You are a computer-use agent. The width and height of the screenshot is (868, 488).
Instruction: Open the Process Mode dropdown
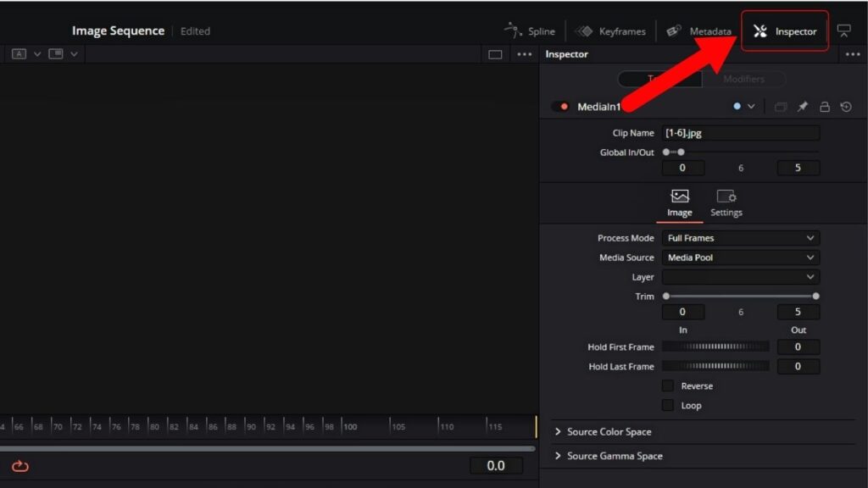pyautogui.click(x=740, y=238)
